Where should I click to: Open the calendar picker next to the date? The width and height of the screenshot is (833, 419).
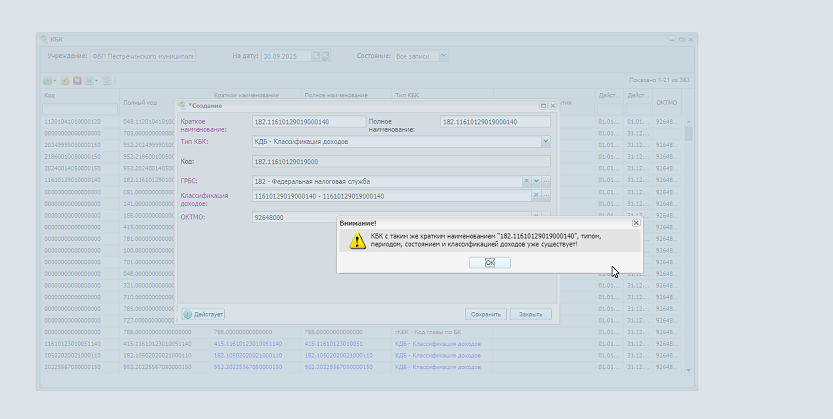(x=316, y=56)
